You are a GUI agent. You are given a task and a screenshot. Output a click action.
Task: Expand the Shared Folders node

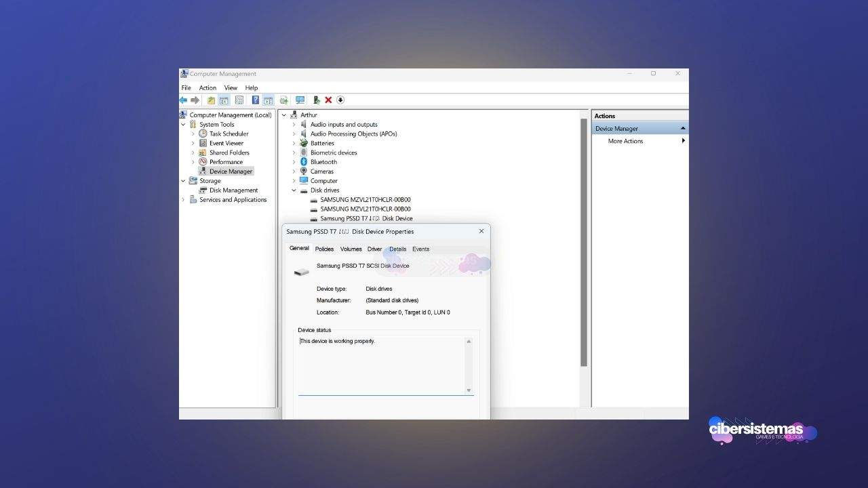point(193,152)
